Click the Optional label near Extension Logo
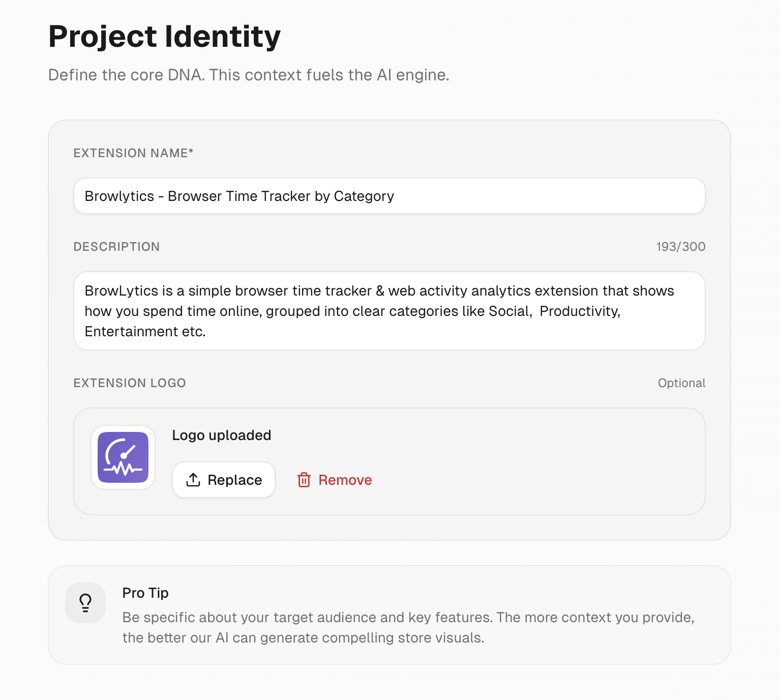This screenshot has width=780, height=700. (x=681, y=383)
